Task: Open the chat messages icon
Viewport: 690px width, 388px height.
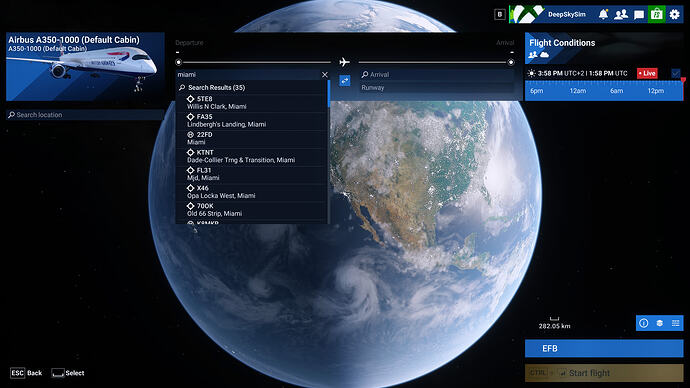Action: (639, 15)
